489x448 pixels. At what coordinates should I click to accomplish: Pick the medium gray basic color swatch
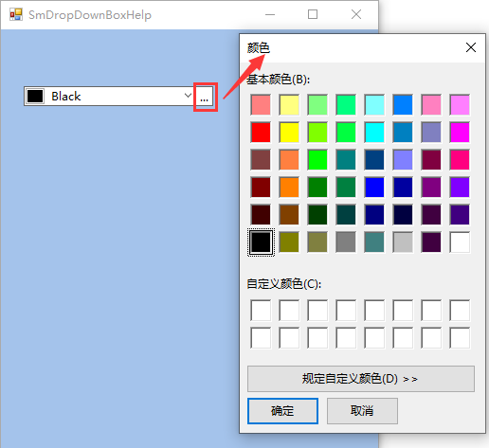coord(346,242)
